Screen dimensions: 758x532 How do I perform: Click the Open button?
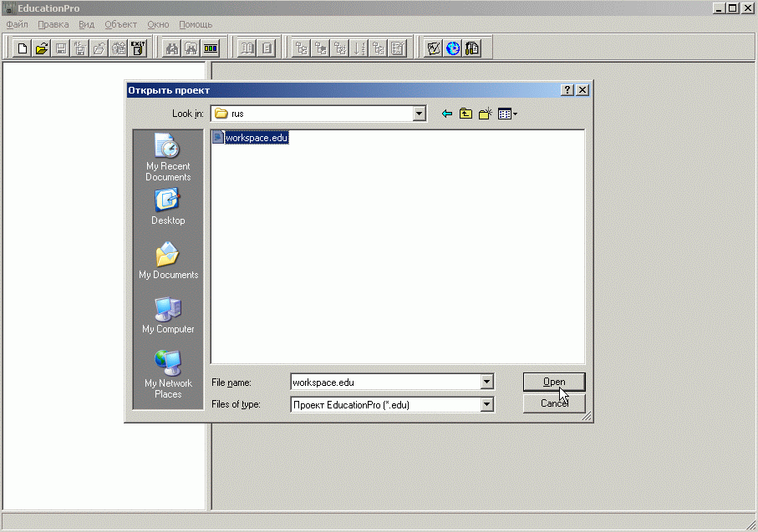click(x=553, y=382)
